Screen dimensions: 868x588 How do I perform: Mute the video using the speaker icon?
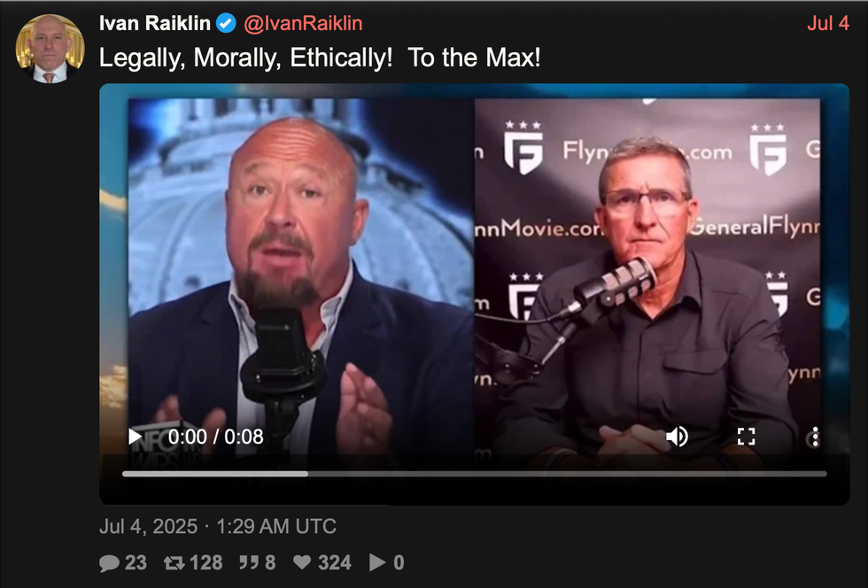click(677, 437)
